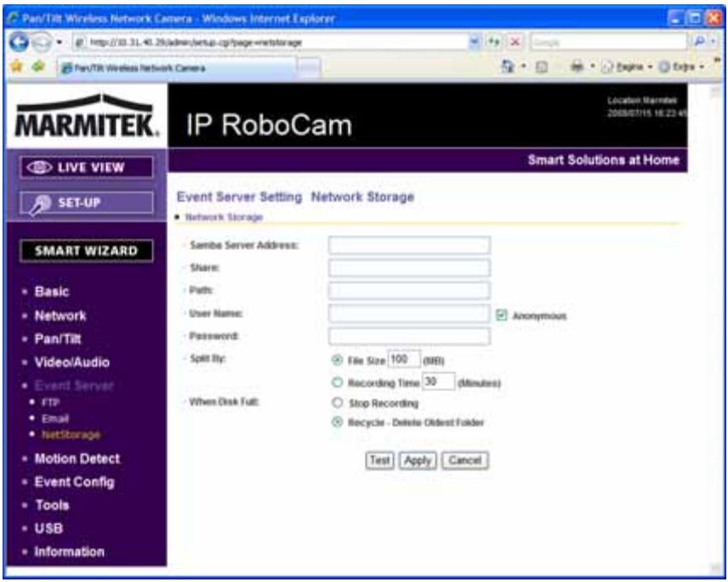This screenshot has height=582, width=728.
Task: Click the scrollbar down arrow
Action: tap(715, 568)
